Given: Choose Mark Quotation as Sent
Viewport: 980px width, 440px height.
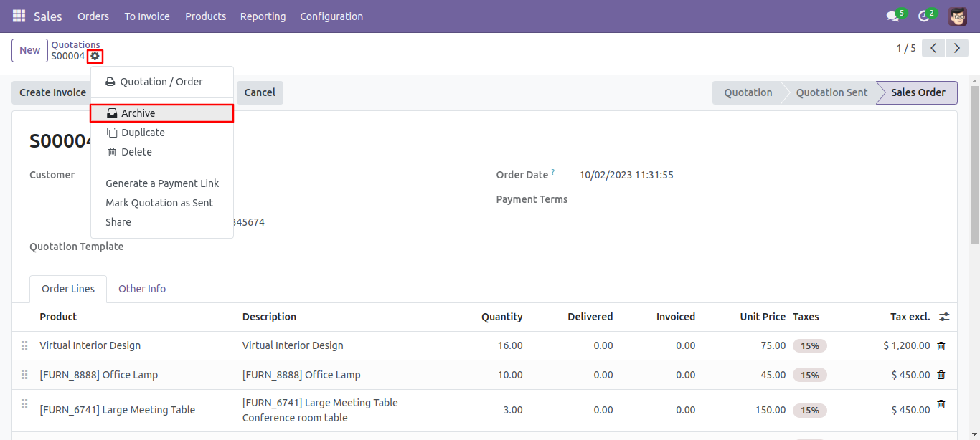Looking at the screenshot, I should [162, 203].
